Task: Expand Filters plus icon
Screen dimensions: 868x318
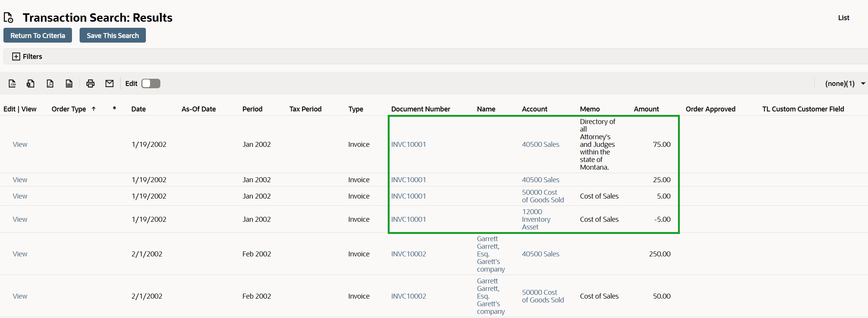Action: tap(16, 56)
